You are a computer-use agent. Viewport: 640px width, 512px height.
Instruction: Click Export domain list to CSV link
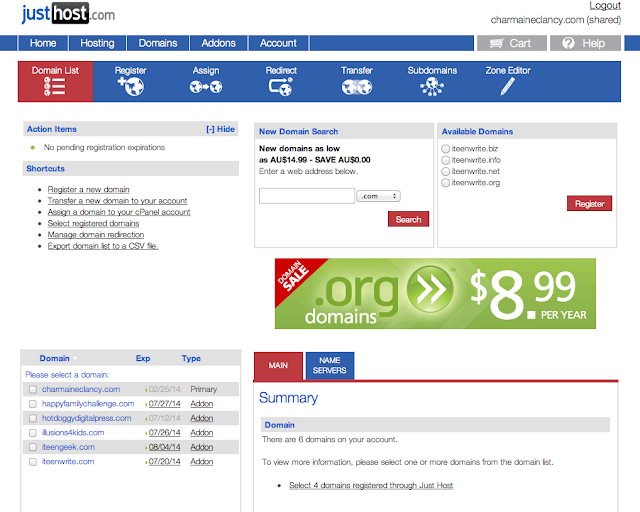tap(103, 246)
